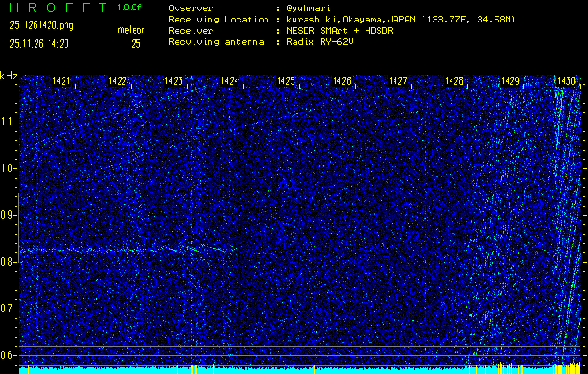Click the 1429 time marker
588x374 pixels.
click(x=510, y=81)
